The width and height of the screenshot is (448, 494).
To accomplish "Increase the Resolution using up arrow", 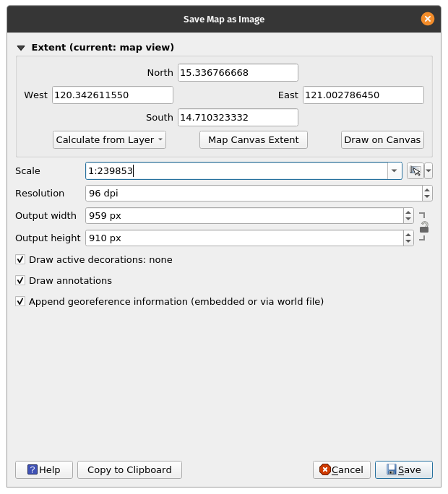I will click(427, 190).
